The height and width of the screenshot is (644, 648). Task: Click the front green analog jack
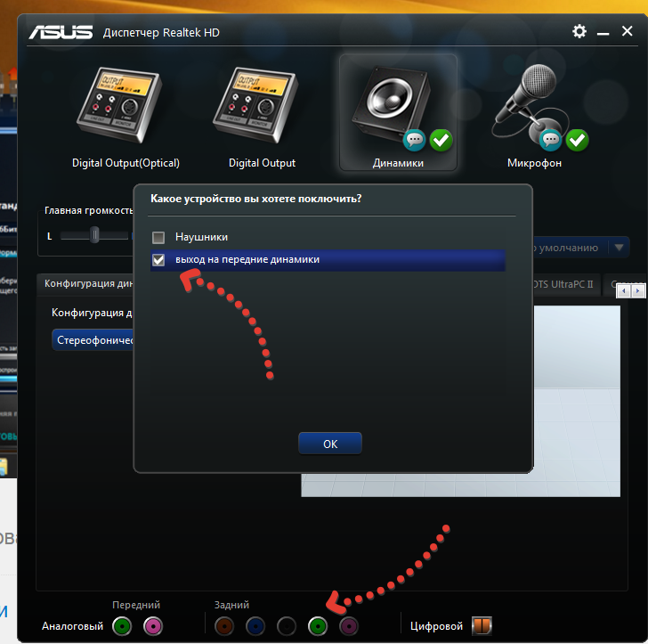122,626
